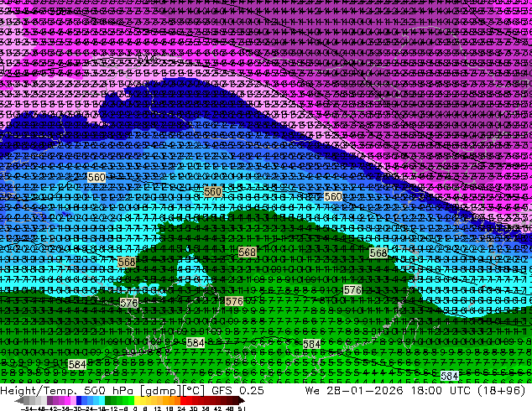Image resolution: width=532 pixels, height=411 pixels.
Task: Pick the magenta legend swatch
Action: click(x=67, y=401)
